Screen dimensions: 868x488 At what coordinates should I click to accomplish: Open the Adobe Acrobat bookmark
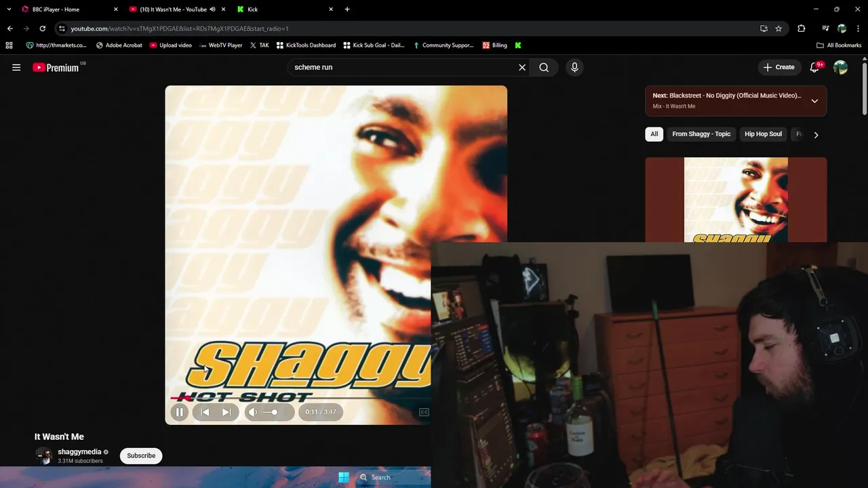pos(119,45)
